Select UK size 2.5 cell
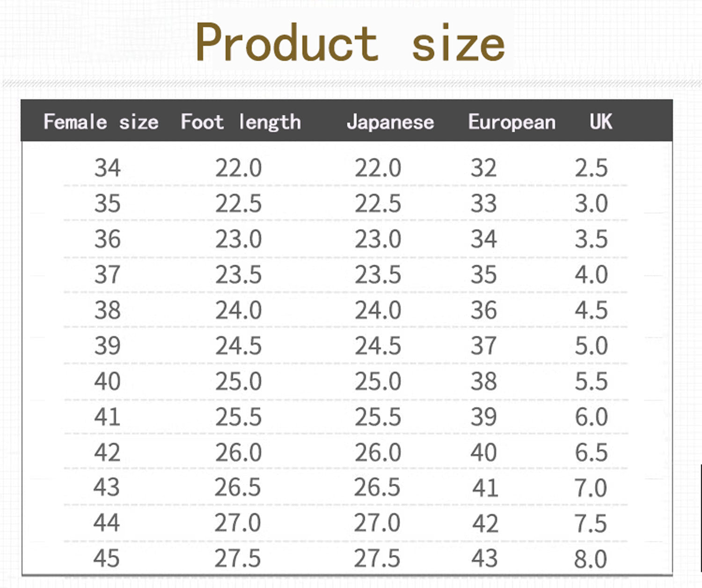 pyautogui.click(x=591, y=168)
